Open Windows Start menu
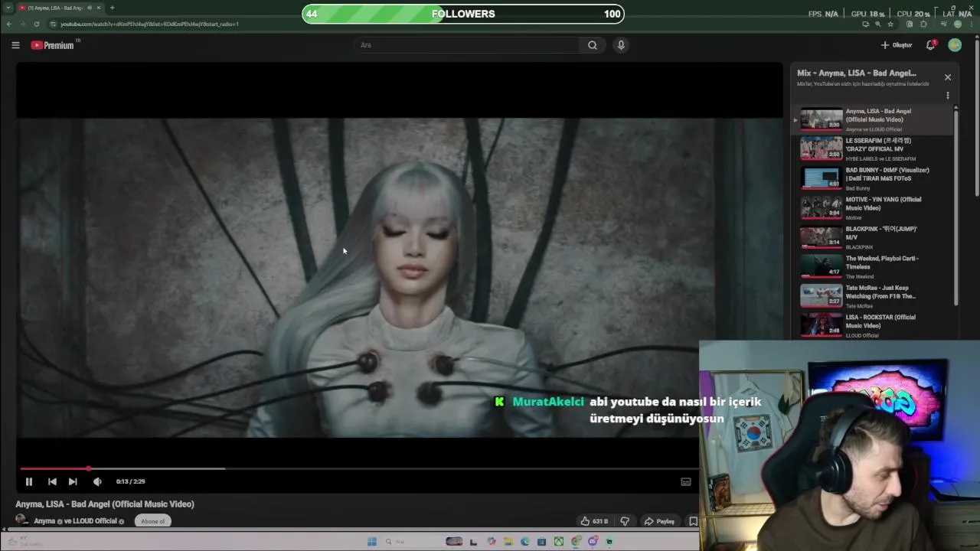Viewport: 980px width, 551px height. click(372, 542)
